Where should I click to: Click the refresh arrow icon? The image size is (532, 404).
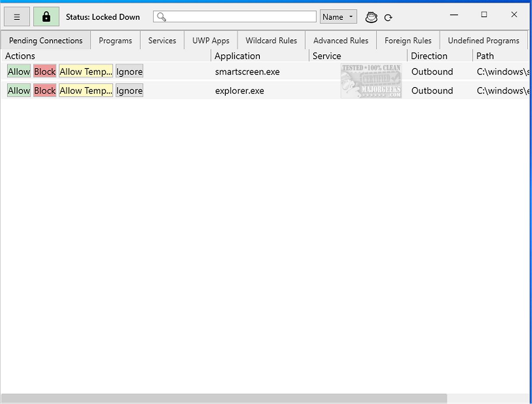click(388, 18)
